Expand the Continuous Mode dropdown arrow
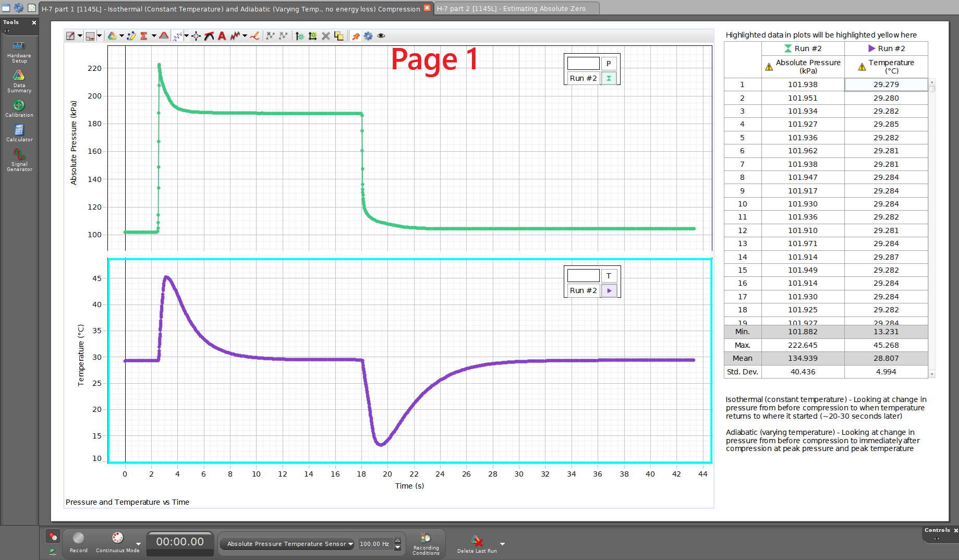Viewport: 959px width, 560px height. click(x=138, y=544)
